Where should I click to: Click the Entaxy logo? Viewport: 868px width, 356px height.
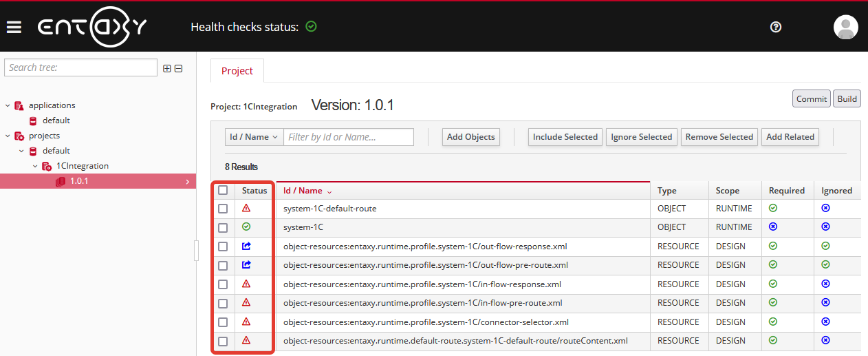coord(92,27)
